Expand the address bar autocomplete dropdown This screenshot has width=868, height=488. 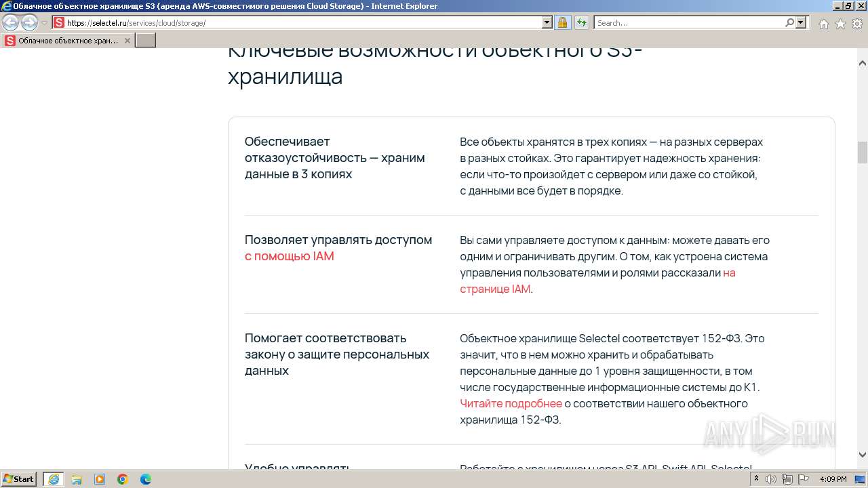[x=547, y=23]
